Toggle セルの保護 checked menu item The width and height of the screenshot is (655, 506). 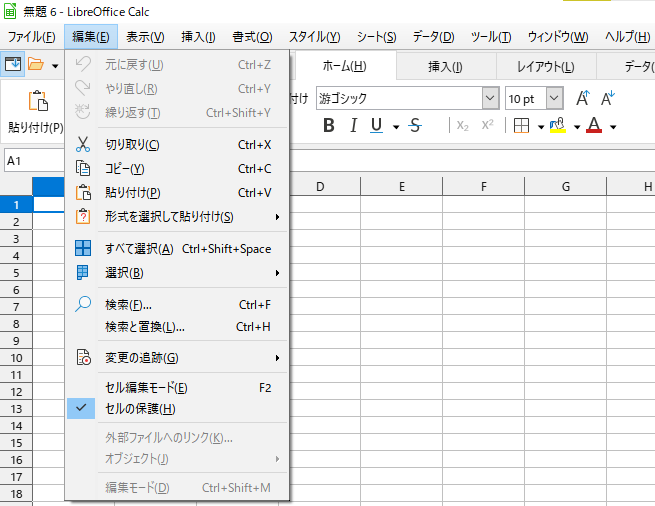tap(177, 408)
